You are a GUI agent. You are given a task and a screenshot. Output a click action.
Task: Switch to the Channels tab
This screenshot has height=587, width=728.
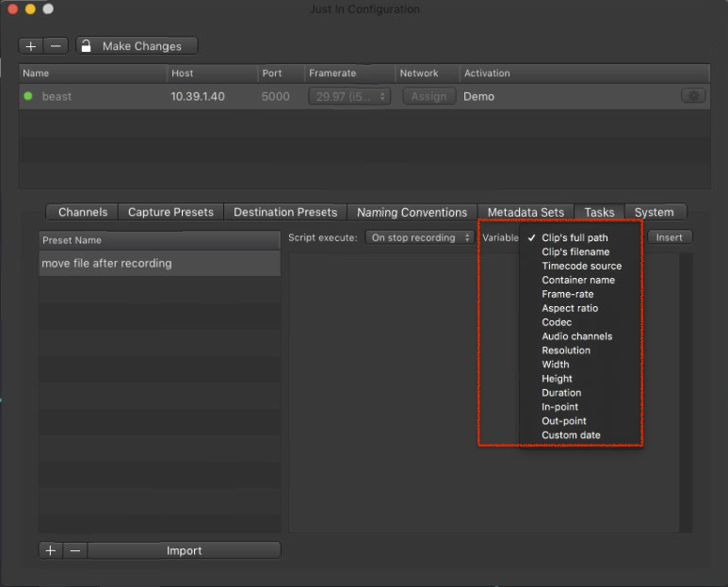point(83,212)
